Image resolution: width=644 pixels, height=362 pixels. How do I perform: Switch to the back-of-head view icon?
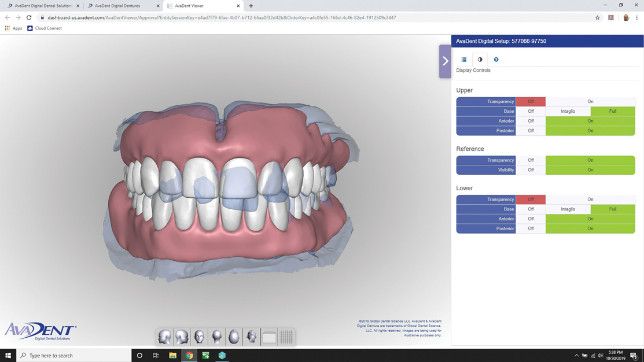pyautogui.click(x=217, y=337)
